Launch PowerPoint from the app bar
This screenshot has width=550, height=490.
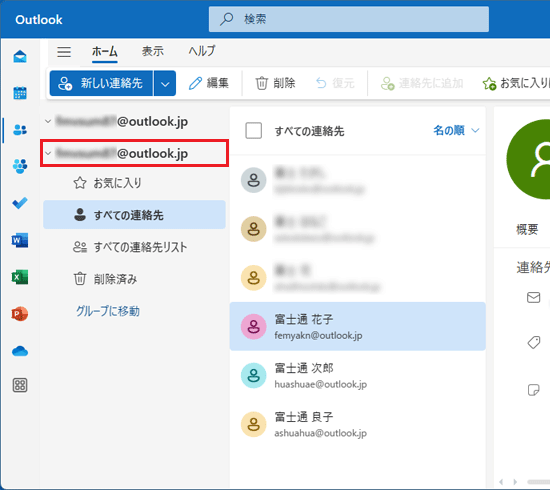click(x=20, y=314)
